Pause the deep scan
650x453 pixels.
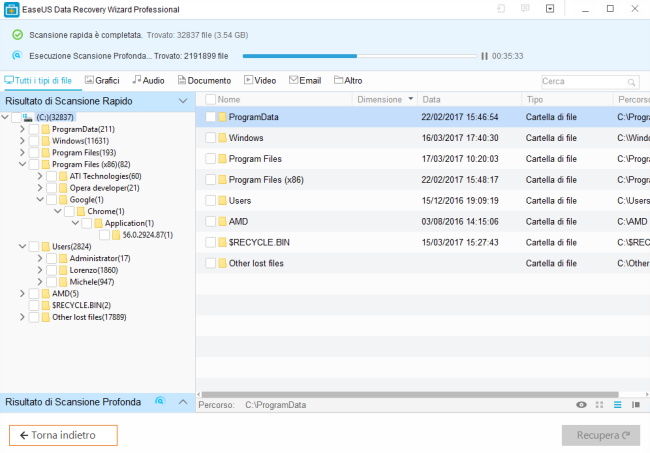point(484,56)
